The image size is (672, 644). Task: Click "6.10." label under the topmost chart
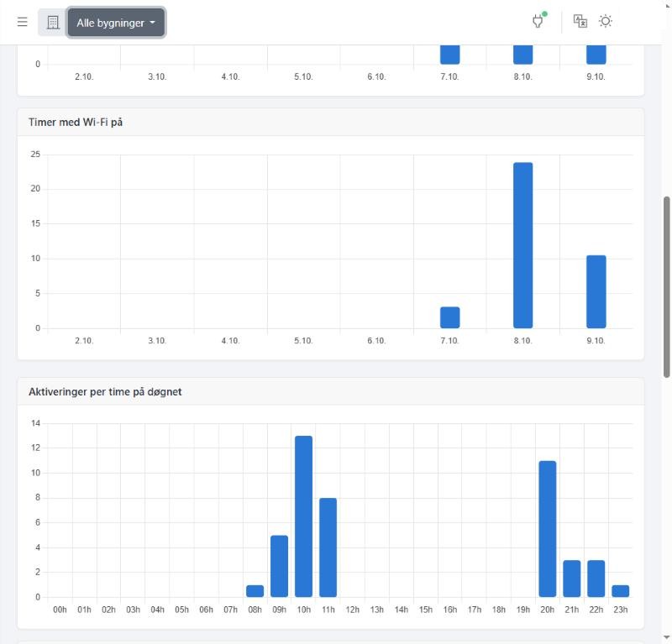[376, 77]
